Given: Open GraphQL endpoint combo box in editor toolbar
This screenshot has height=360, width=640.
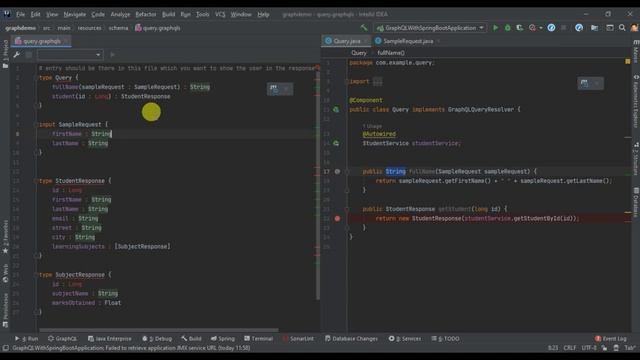Looking at the screenshot, I should (70, 55).
